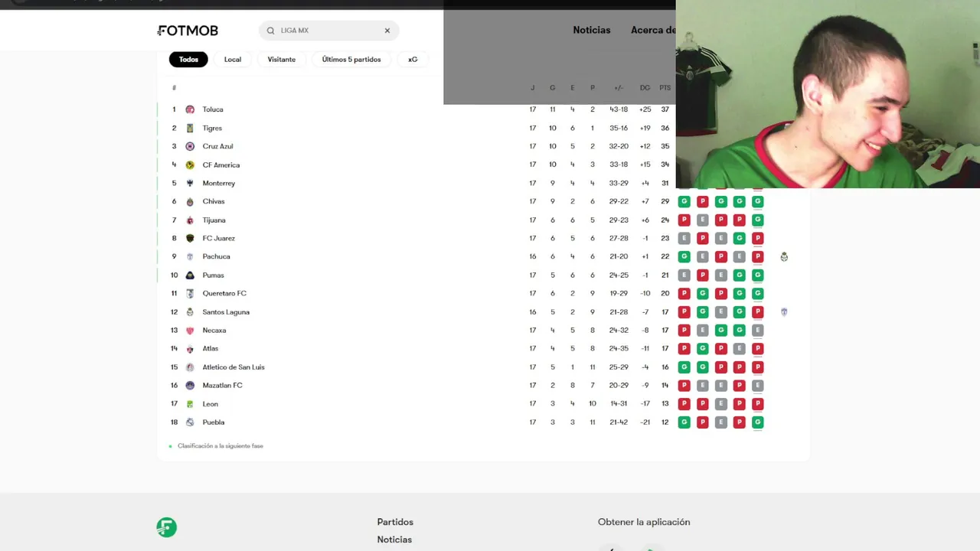Viewport: 980px width, 551px height.
Task: Click the Necaxa team crest
Action: 190,330
